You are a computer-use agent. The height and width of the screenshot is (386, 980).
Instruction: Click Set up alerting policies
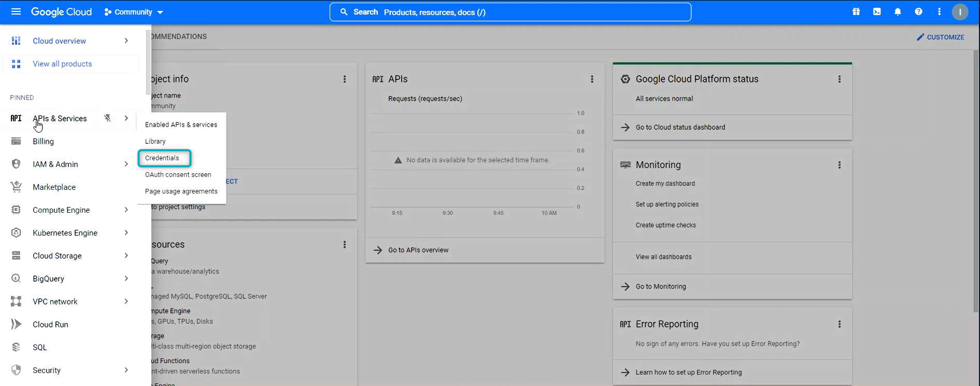tap(667, 204)
